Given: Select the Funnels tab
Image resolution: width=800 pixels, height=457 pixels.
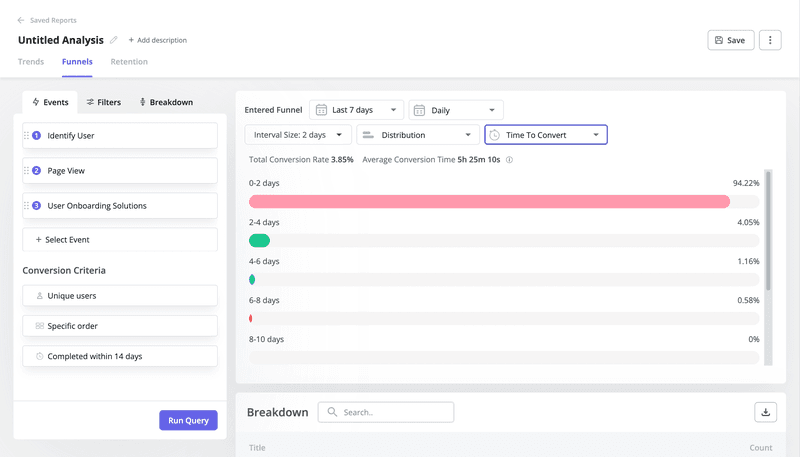Looking at the screenshot, I should (x=77, y=62).
